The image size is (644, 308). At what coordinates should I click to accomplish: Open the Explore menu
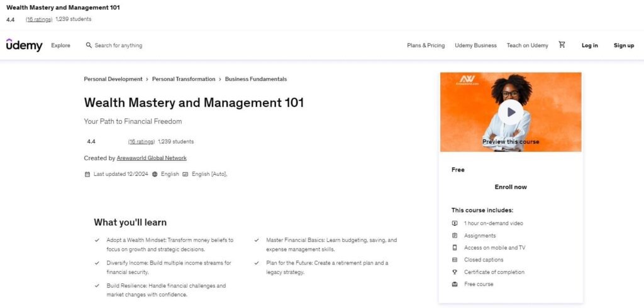pyautogui.click(x=61, y=45)
